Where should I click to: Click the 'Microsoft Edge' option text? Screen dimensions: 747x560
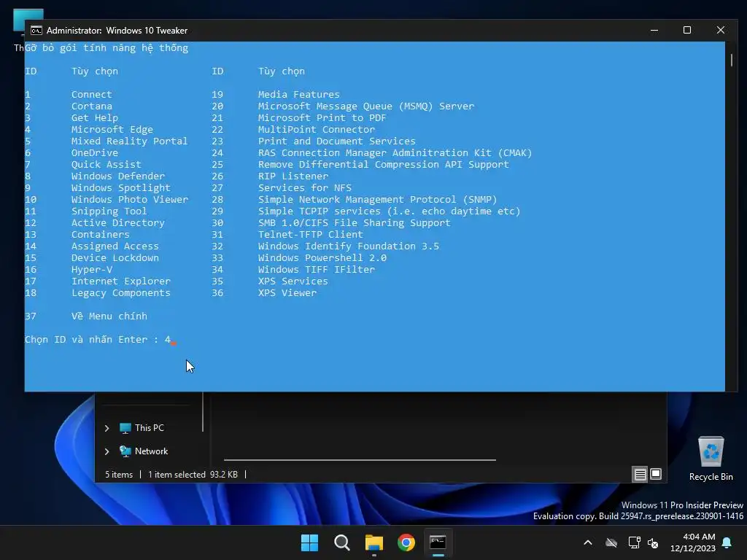click(112, 130)
